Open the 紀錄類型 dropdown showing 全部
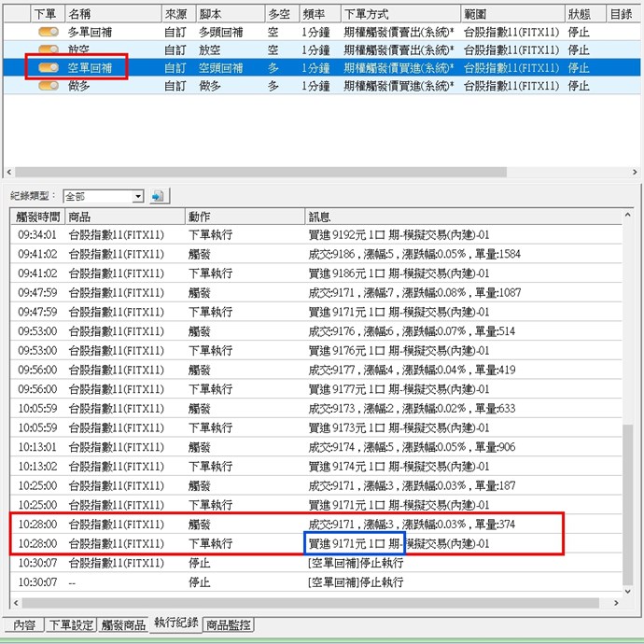Viewport: 644px width, 644px height. [103, 196]
